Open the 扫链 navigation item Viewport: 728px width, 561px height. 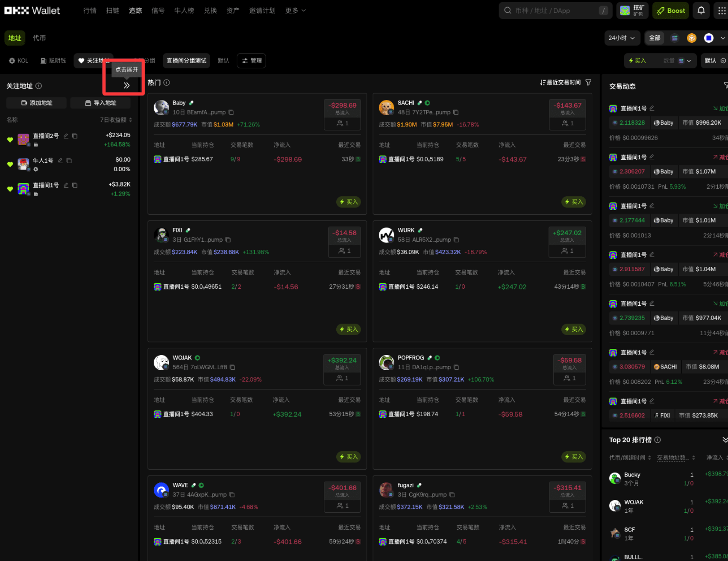[x=112, y=11]
